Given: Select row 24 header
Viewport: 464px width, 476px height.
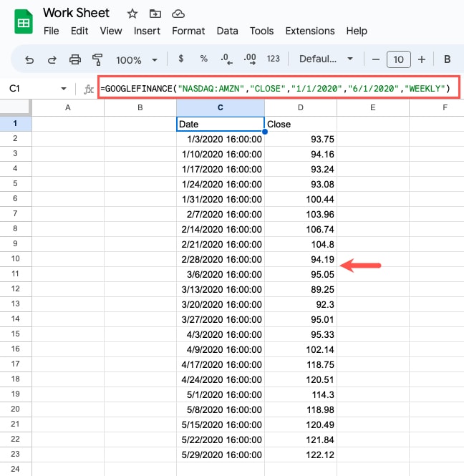Looking at the screenshot, I should click(x=16, y=469).
